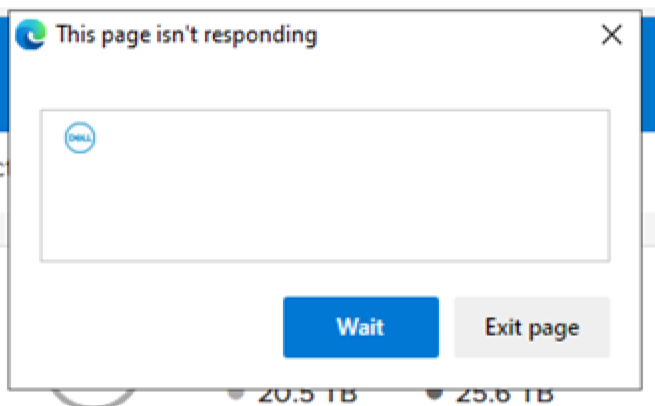Click the blue header bar right of dialog
The image size is (655, 406).
point(648,90)
